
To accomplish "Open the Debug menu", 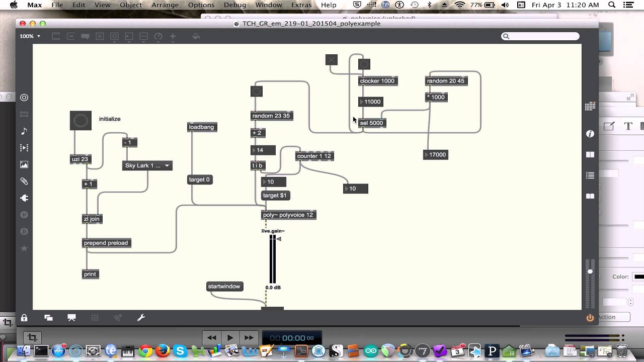I will [x=235, y=5].
